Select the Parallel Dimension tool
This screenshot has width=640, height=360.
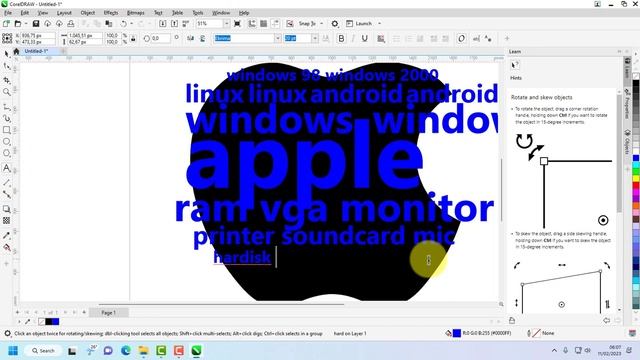pos(7,182)
